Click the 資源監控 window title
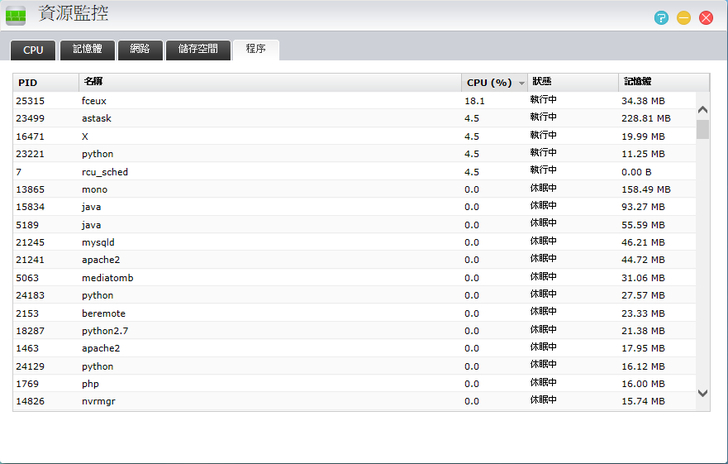The width and height of the screenshot is (728, 464). (x=73, y=13)
